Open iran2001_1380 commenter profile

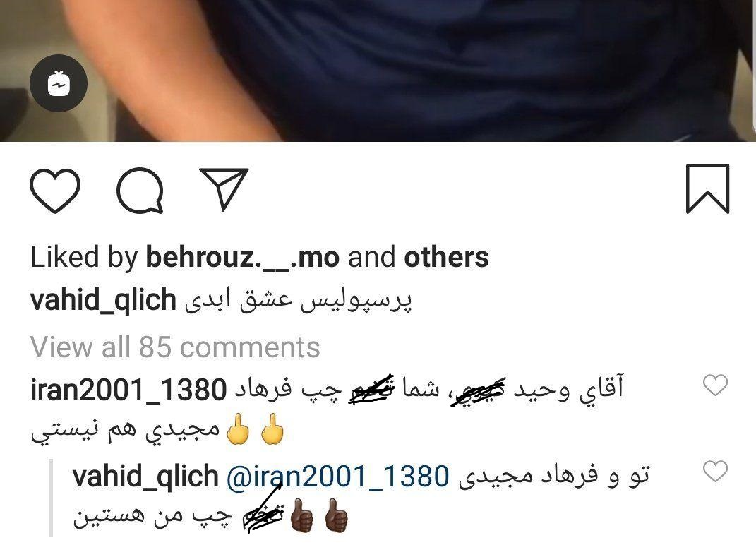pos(128,390)
